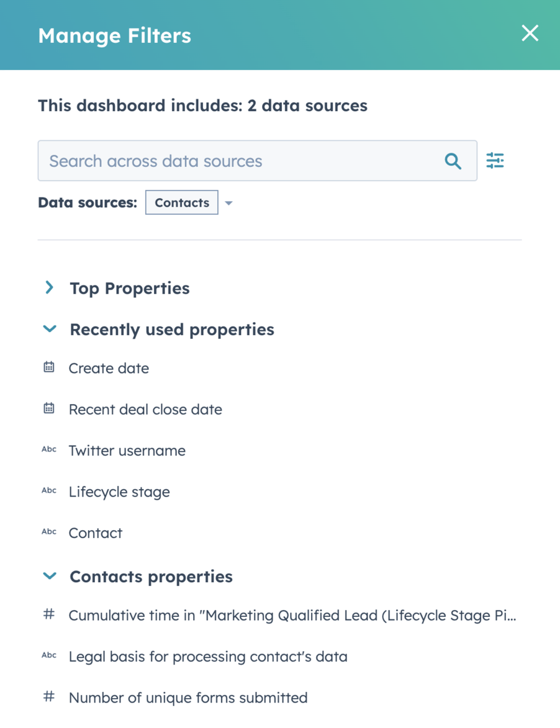Click the Abc icon next to Lifecycle stage
The height and width of the screenshot is (728, 560).
(49, 490)
